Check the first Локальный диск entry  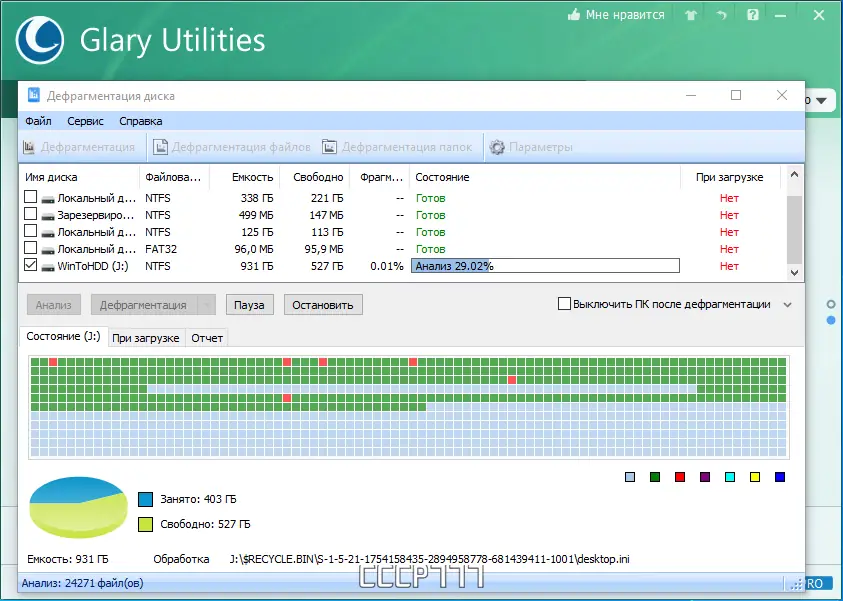(x=30, y=197)
